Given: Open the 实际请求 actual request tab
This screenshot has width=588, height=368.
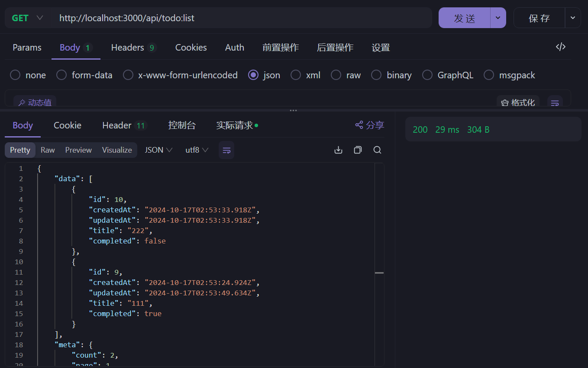Looking at the screenshot, I should pyautogui.click(x=237, y=125).
